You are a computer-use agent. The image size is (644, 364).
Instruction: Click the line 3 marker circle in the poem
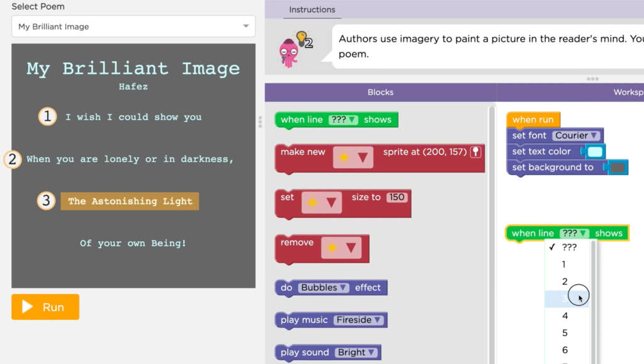tap(45, 202)
